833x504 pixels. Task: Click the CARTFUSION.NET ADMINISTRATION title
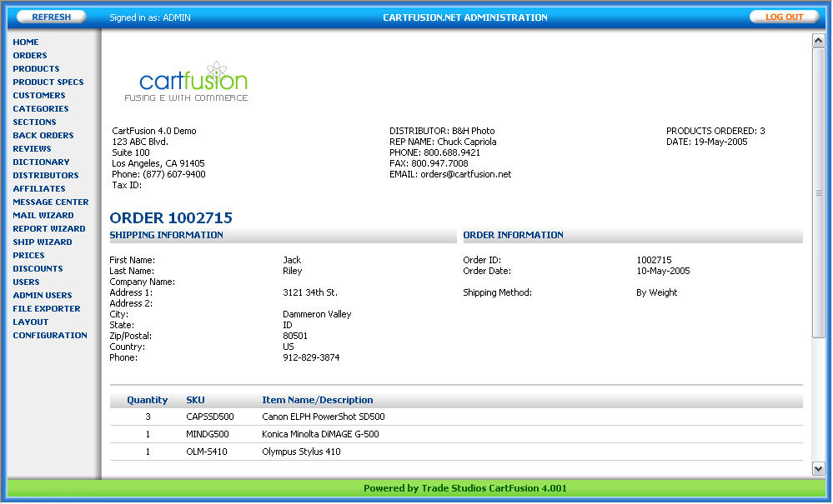[x=464, y=17]
